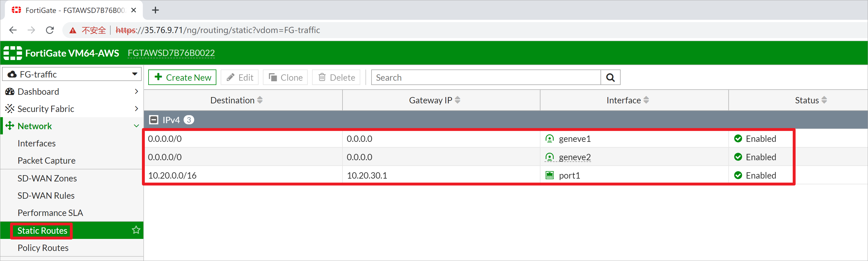Viewport: 868px width, 261px height.
Task: Open Policy Routes in the sidebar
Action: (x=43, y=248)
